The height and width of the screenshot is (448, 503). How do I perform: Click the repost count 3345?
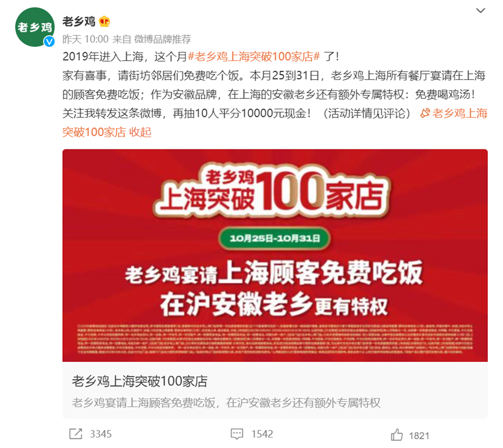[x=101, y=434]
